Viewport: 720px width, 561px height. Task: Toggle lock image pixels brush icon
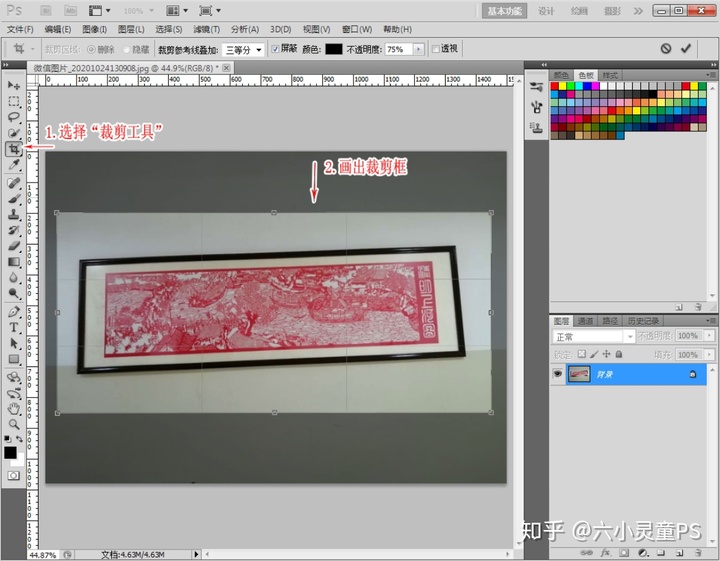click(594, 354)
